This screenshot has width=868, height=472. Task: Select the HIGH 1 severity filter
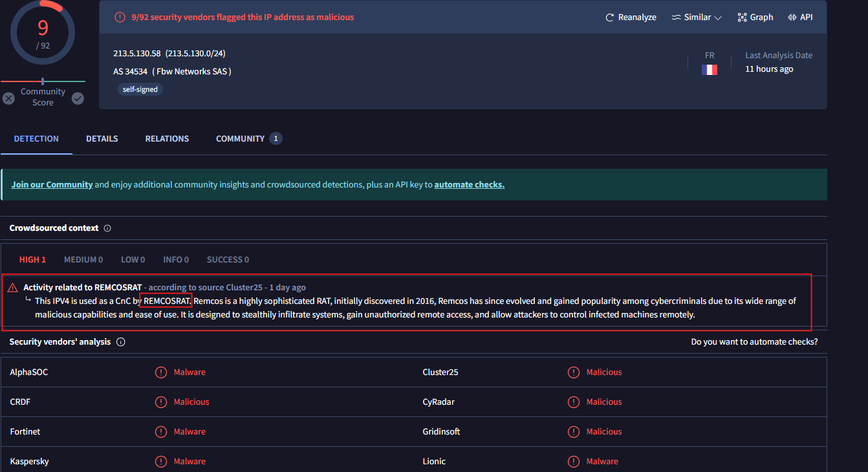(x=32, y=259)
